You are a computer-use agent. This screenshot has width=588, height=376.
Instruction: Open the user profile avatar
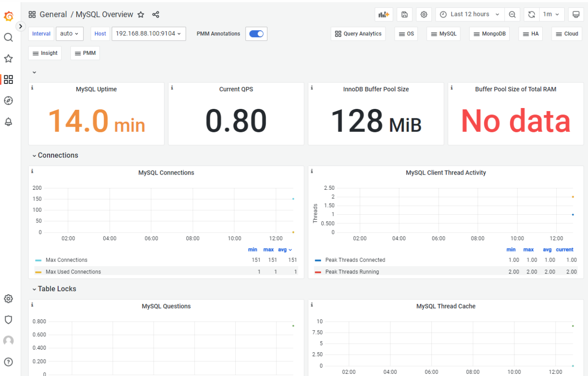point(8,341)
